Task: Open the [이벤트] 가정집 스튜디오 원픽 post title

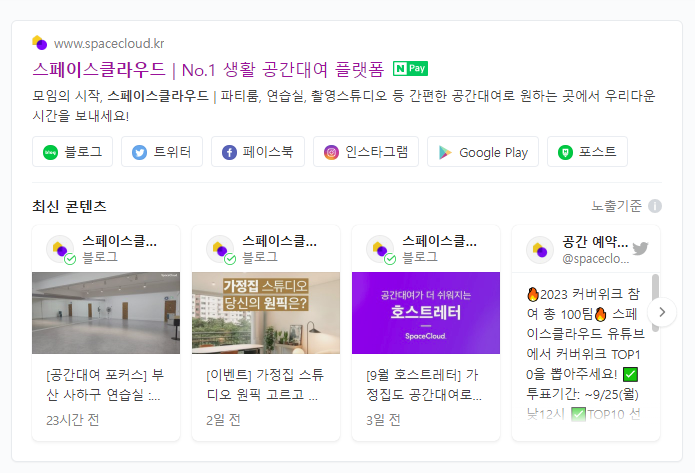Action: (265, 384)
